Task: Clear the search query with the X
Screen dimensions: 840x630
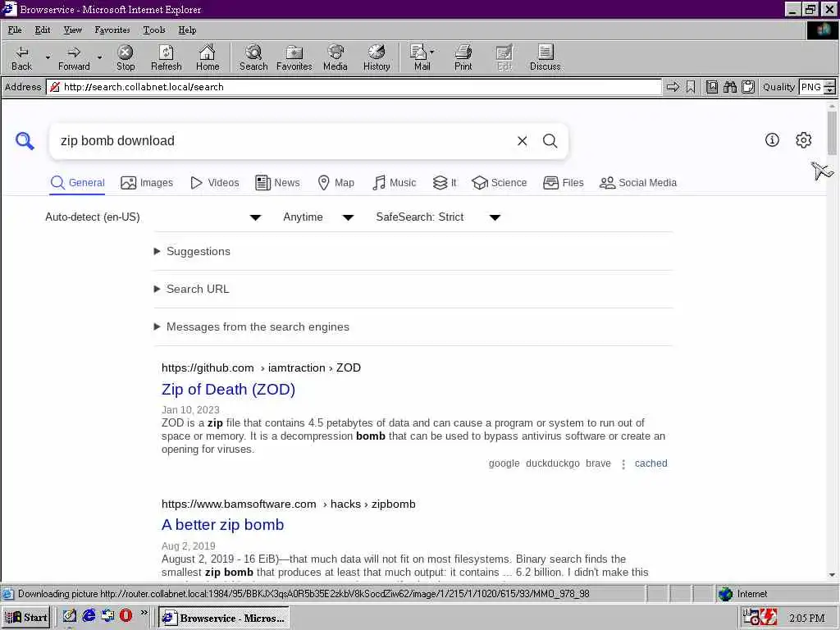Action: pyautogui.click(x=523, y=141)
